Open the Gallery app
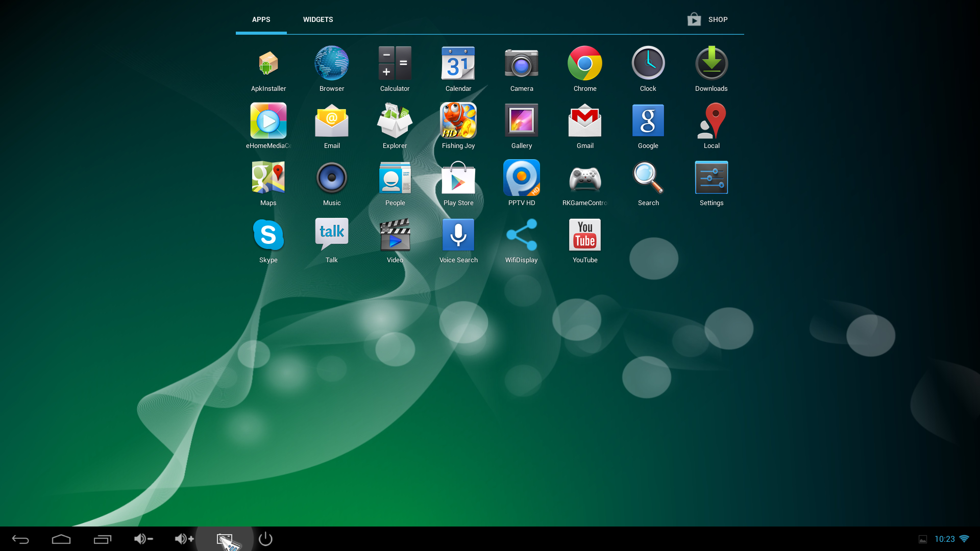 click(x=521, y=120)
